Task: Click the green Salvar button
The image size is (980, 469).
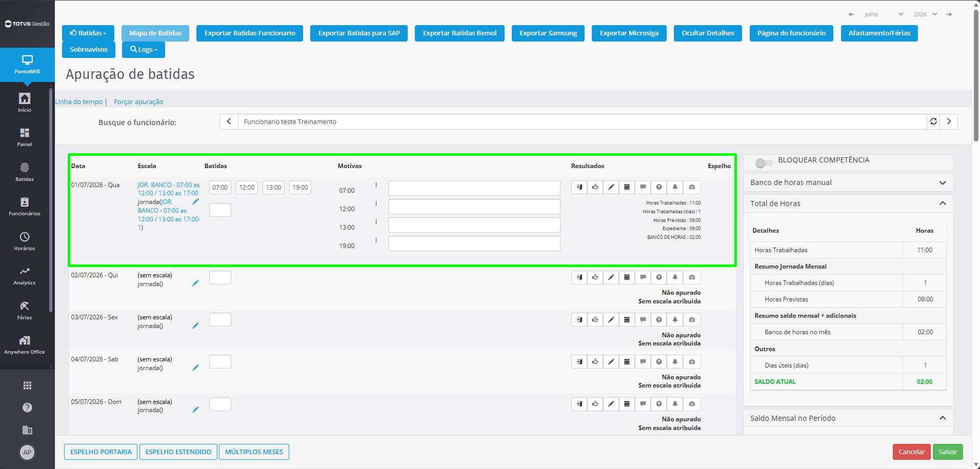Action: pos(948,452)
